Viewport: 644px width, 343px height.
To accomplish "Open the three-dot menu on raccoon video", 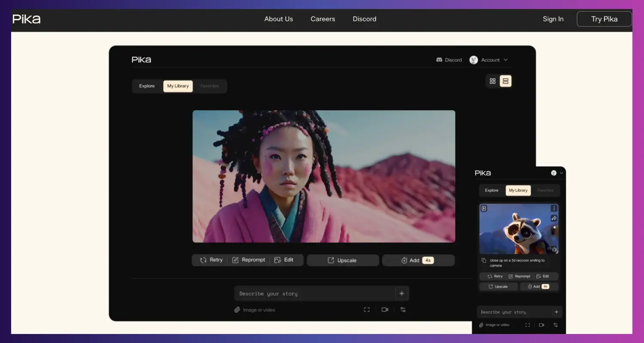I will tap(554, 208).
